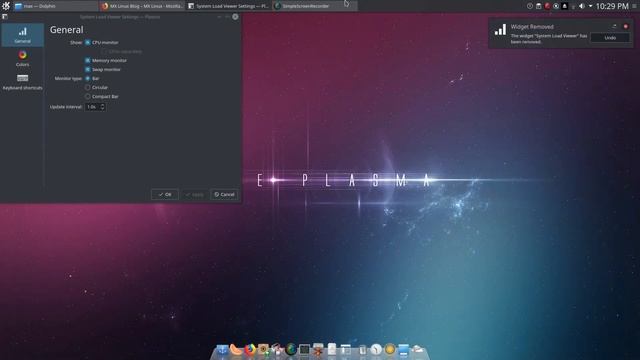
Task: Open the KDE application launcher
Action: pos(6,6)
